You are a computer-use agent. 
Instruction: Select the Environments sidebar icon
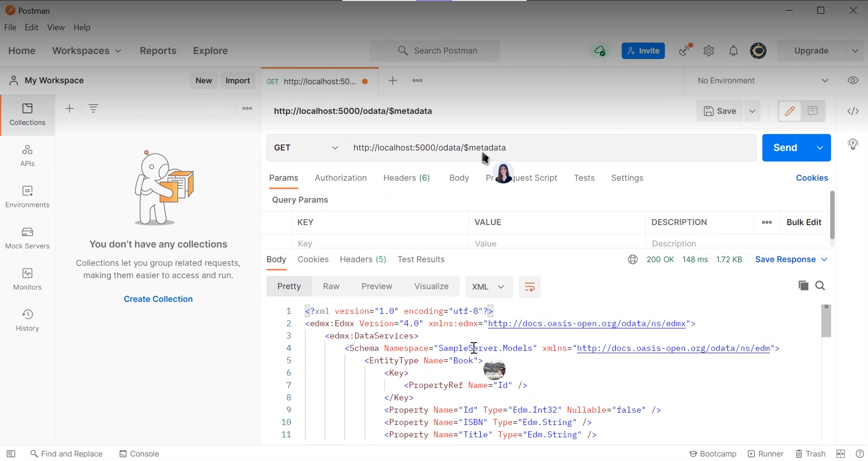click(27, 197)
